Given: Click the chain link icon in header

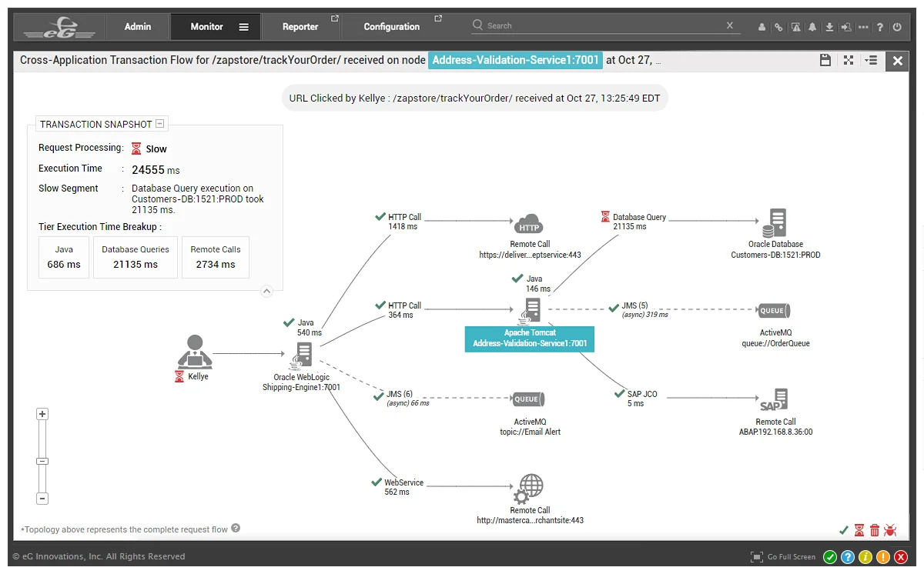Looking at the screenshot, I should (x=778, y=27).
